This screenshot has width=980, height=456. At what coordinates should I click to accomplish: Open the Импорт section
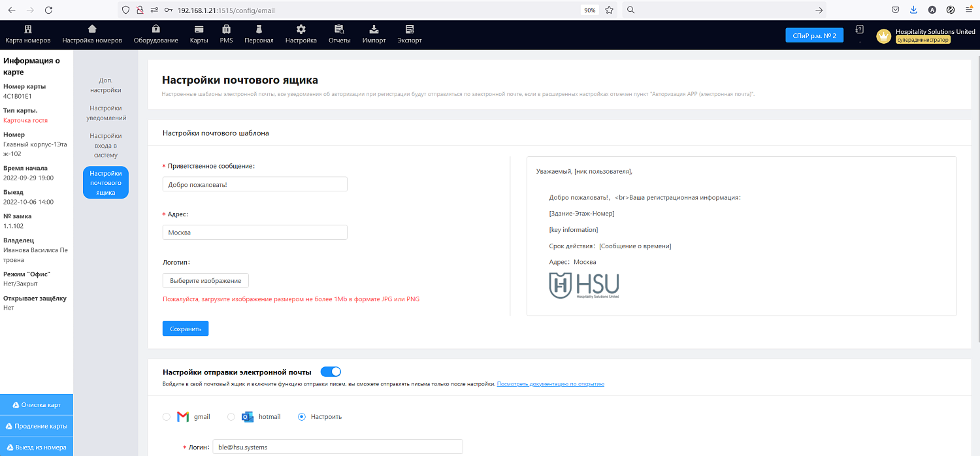[x=373, y=33]
